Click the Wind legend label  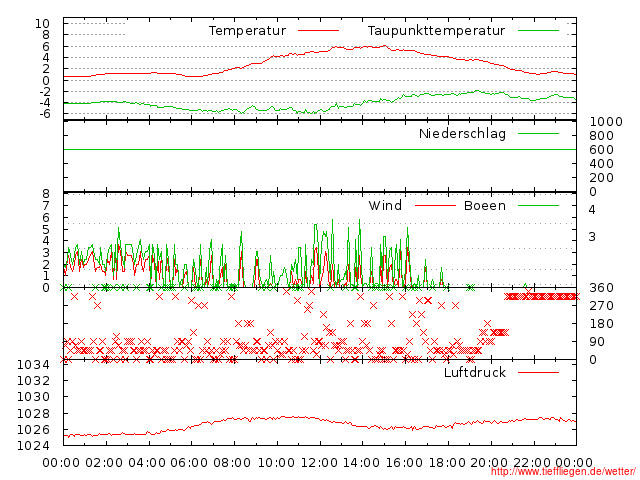coord(385,205)
